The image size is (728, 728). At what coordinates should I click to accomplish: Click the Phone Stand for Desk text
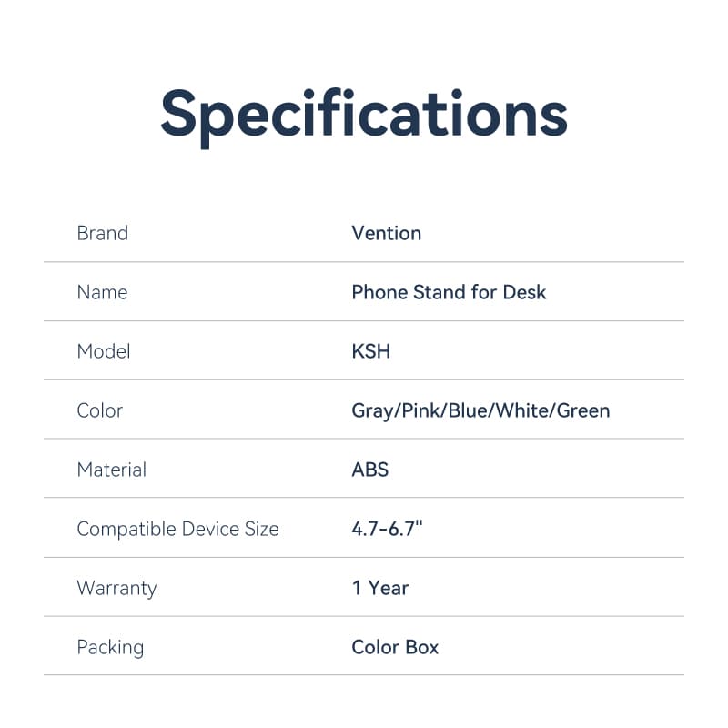[x=449, y=292]
